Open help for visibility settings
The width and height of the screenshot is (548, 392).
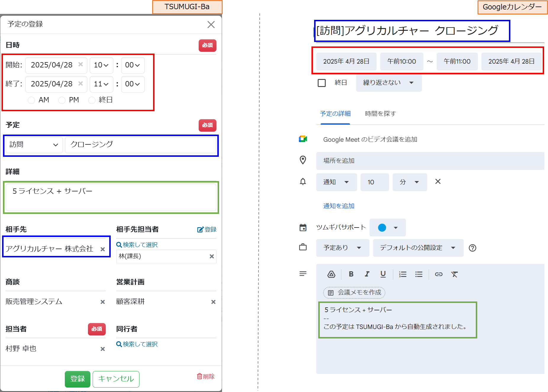click(x=473, y=248)
